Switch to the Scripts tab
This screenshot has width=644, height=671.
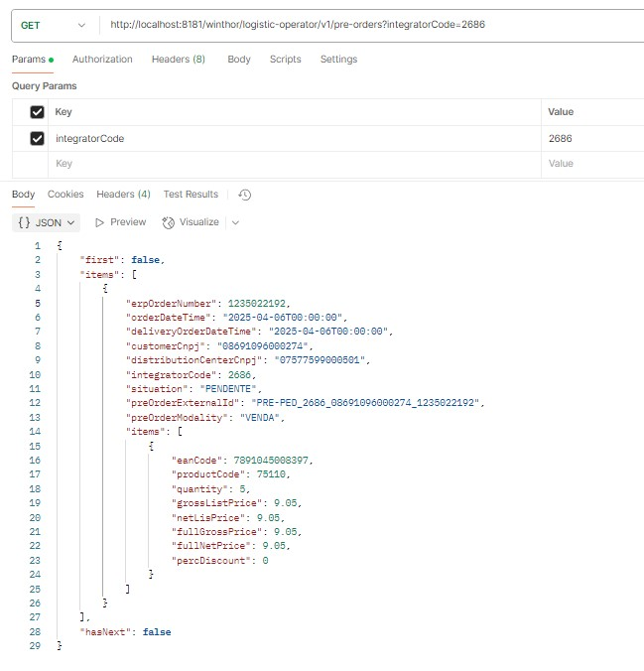point(285,60)
